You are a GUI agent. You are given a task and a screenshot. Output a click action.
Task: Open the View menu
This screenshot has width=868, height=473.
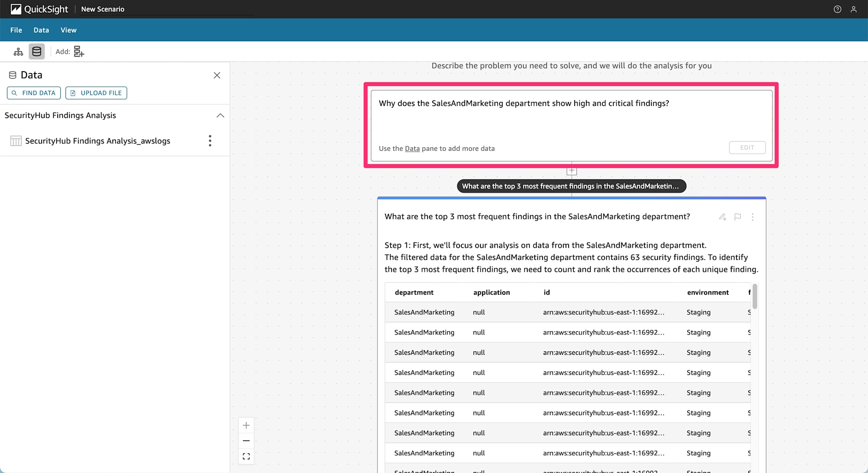(x=69, y=30)
